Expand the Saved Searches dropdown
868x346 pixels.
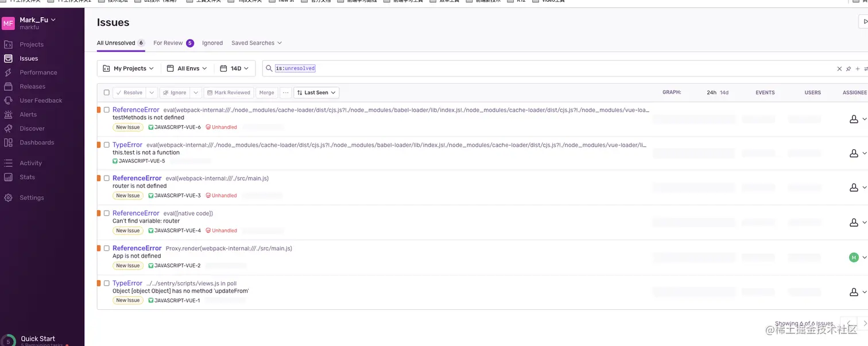point(257,43)
